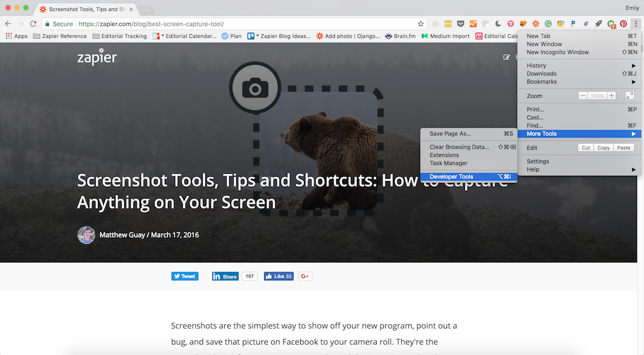The width and height of the screenshot is (644, 355).
Task: Click the Cut button
Action: click(x=585, y=148)
